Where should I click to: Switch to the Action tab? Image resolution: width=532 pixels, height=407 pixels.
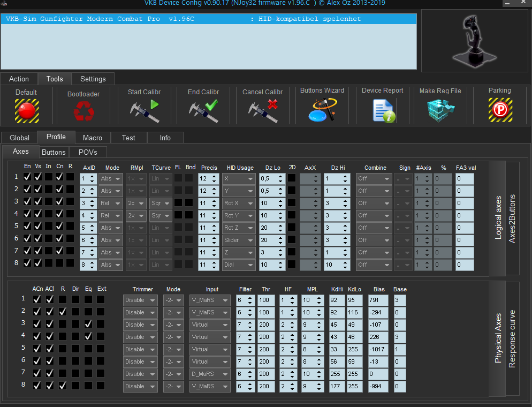click(x=19, y=79)
